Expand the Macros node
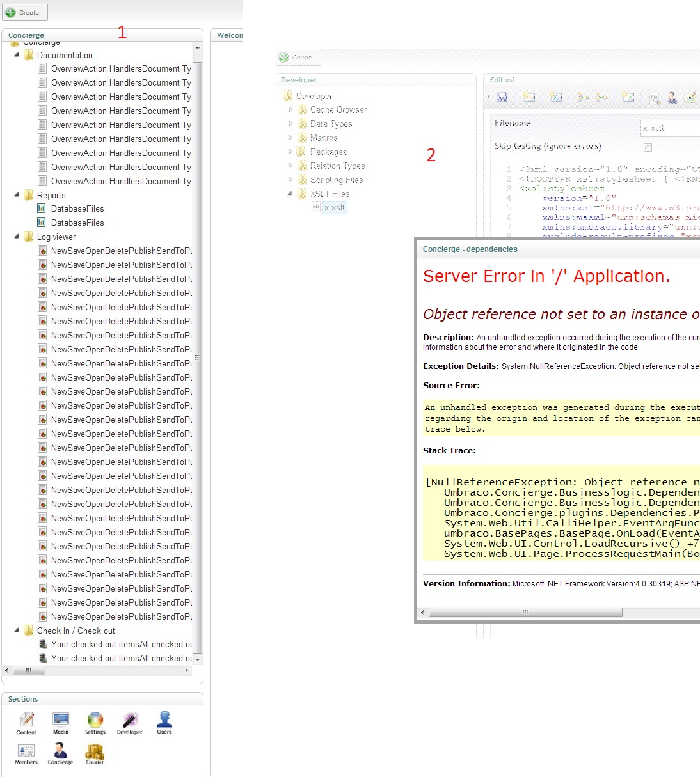Screen dimensions: 700x777 coord(290,137)
